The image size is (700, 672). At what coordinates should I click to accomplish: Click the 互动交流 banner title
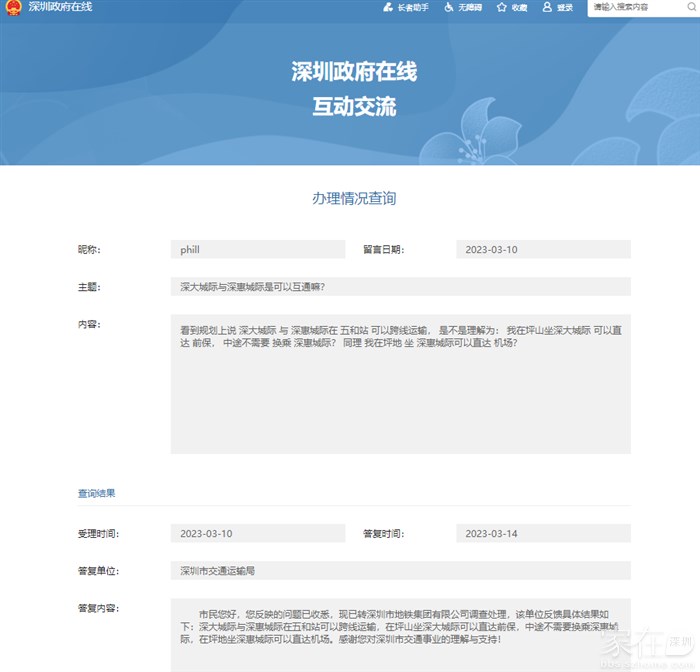pyautogui.click(x=354, y=106)
